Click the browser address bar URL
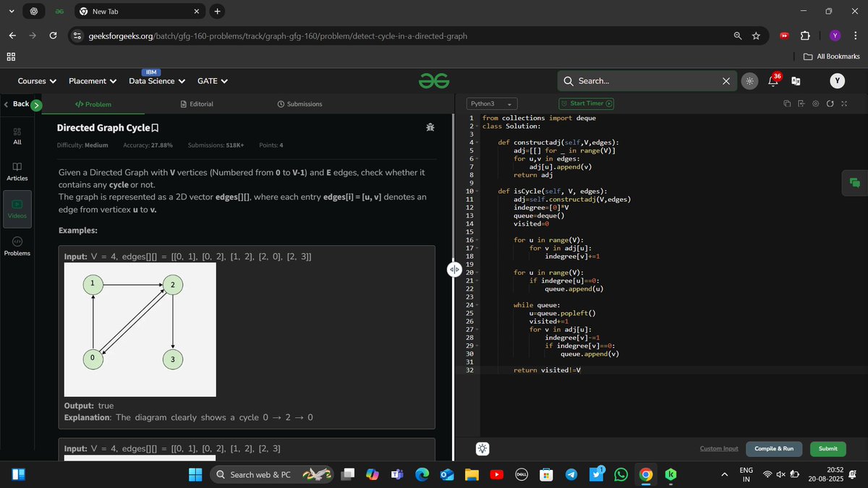The height and width of the screenshot is (488, 868). [x=278, y=35]
